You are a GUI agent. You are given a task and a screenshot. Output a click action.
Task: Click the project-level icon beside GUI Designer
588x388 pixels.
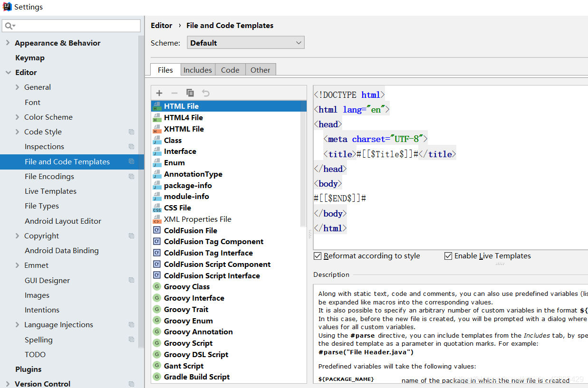pos(132,281)
